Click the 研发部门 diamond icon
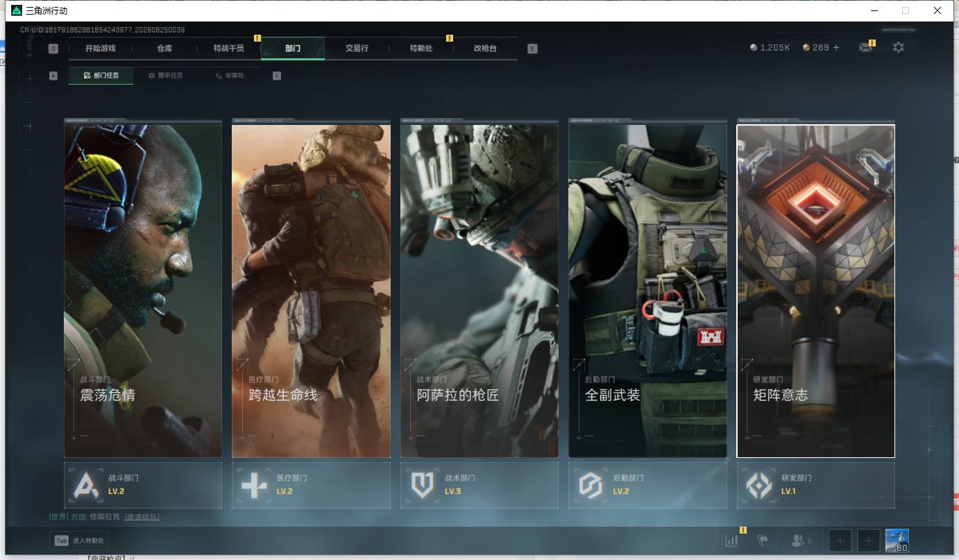 pos(758,485)
